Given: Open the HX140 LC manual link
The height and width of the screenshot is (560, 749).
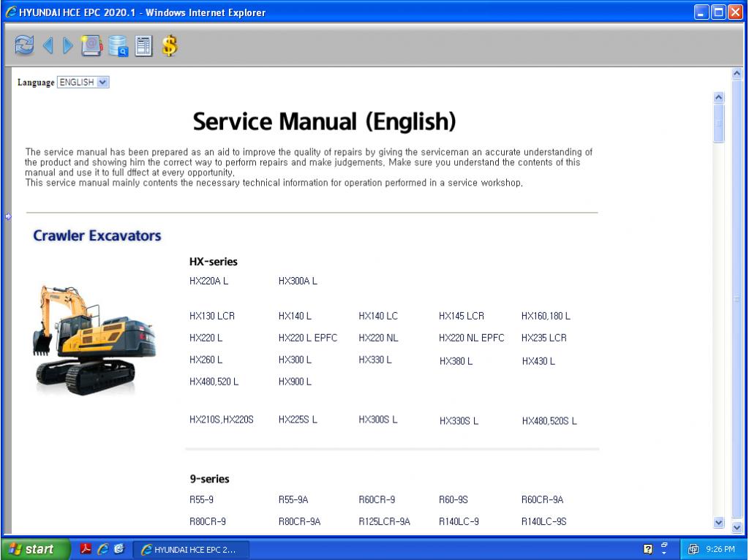Looking at the screenshot, I should (x=378, y=316).
